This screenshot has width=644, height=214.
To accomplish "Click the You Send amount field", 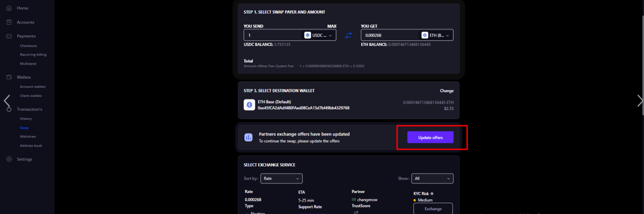I will (x=272, y=35).
